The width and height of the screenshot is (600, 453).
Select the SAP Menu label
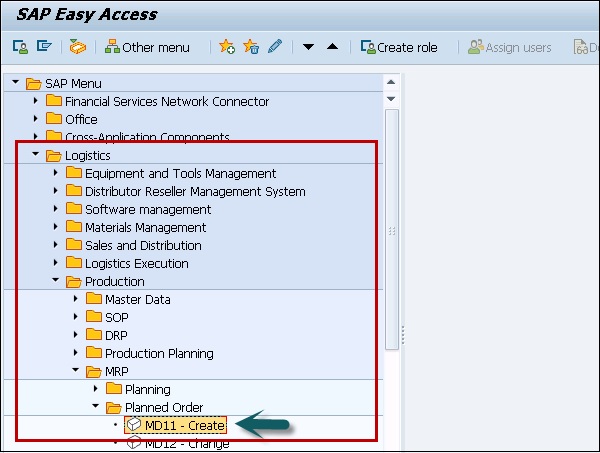click(73, 83)
